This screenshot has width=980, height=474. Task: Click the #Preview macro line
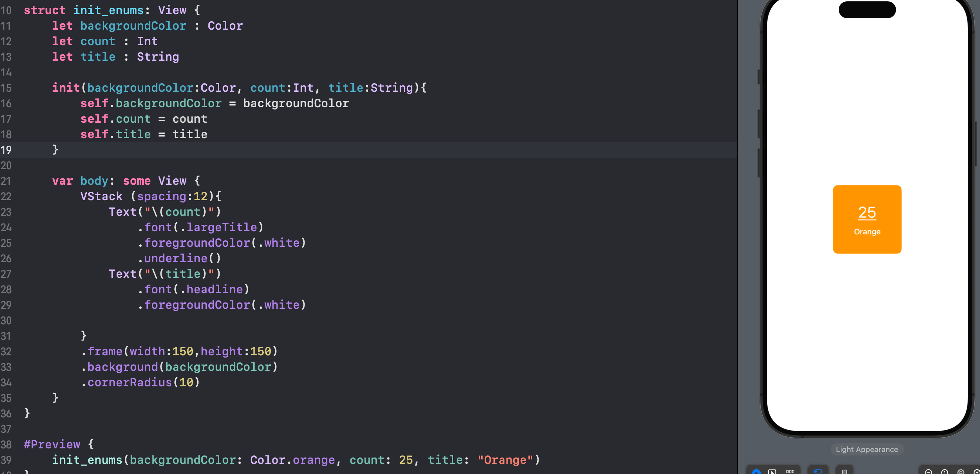(59, 444)
